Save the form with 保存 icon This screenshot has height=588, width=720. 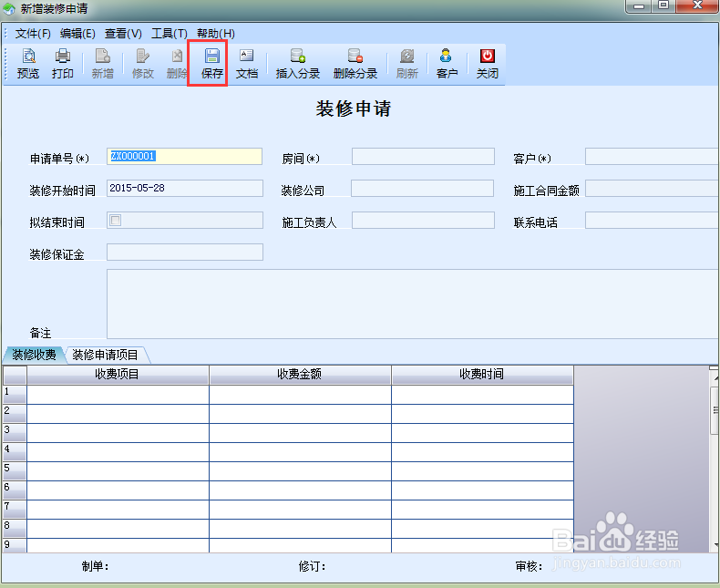(x=211, y=64)
